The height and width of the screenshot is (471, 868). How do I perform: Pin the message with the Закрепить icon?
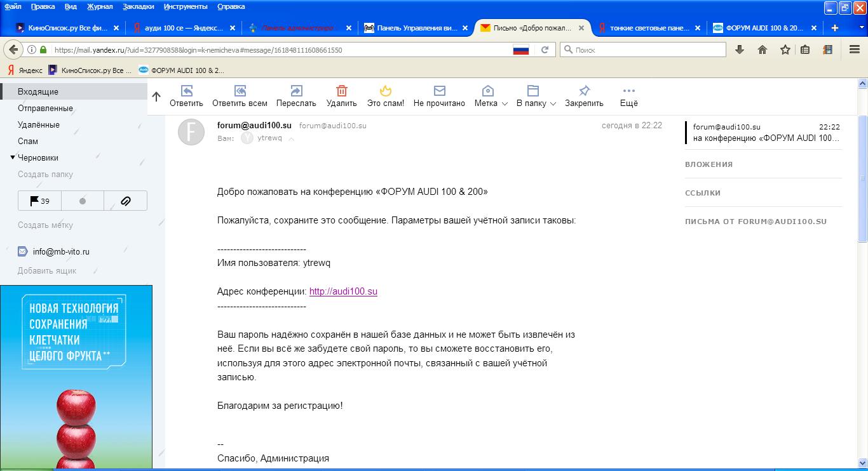(x=584, y=91)
